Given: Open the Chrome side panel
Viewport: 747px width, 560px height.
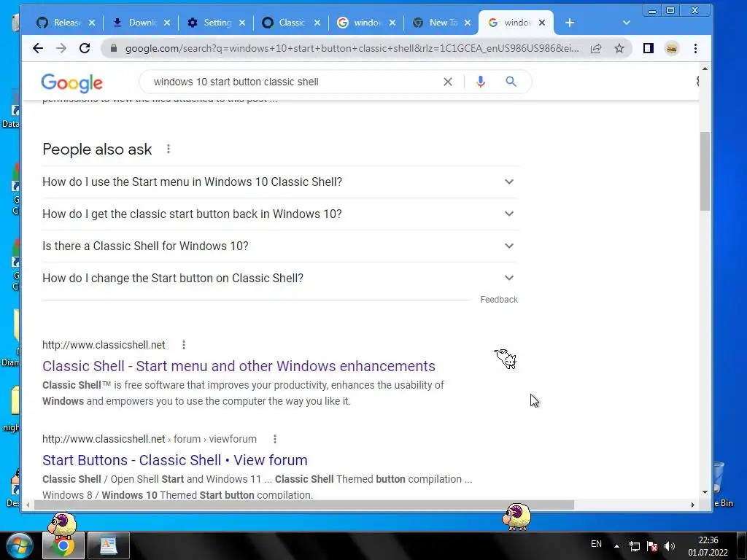Looking at the screenshot, I should 648,48.
